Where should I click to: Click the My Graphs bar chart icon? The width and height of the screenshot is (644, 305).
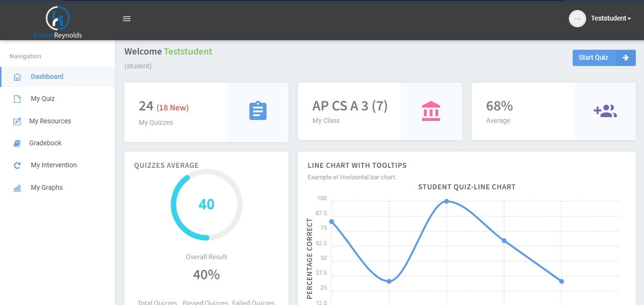click(x=17, y=188)
